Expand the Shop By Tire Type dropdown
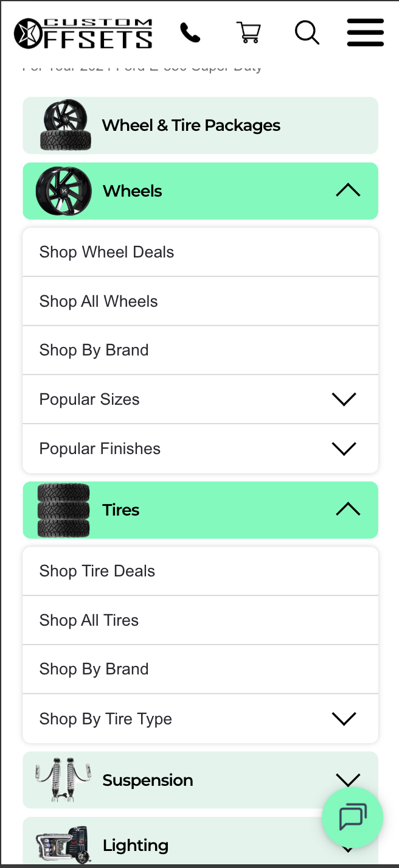399x868 pixels. pos(344,718)
